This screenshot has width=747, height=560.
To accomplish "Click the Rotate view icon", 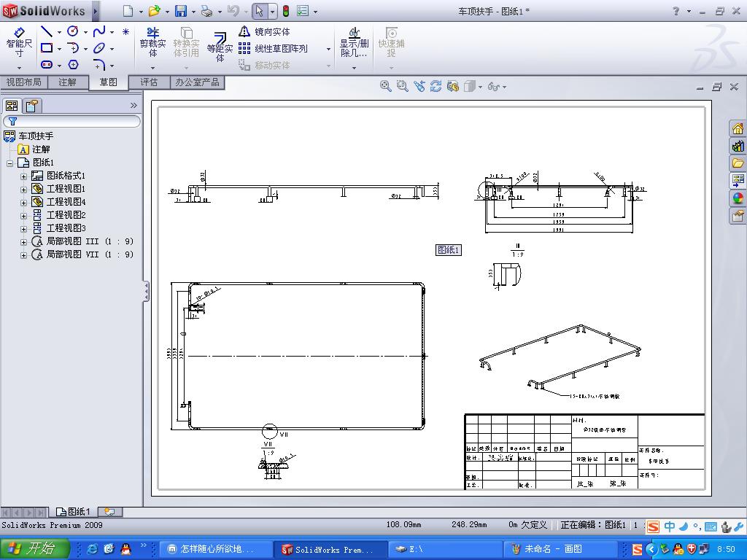I will [436, 86].
